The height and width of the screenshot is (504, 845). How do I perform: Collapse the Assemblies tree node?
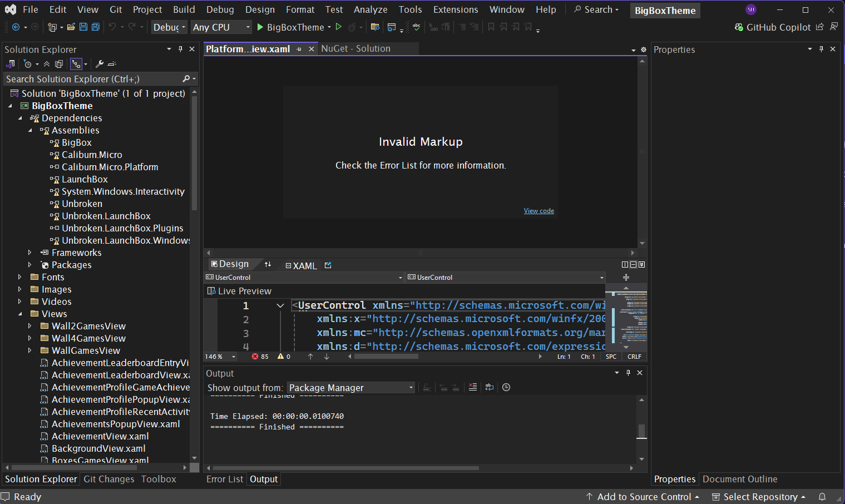(30, 130)
